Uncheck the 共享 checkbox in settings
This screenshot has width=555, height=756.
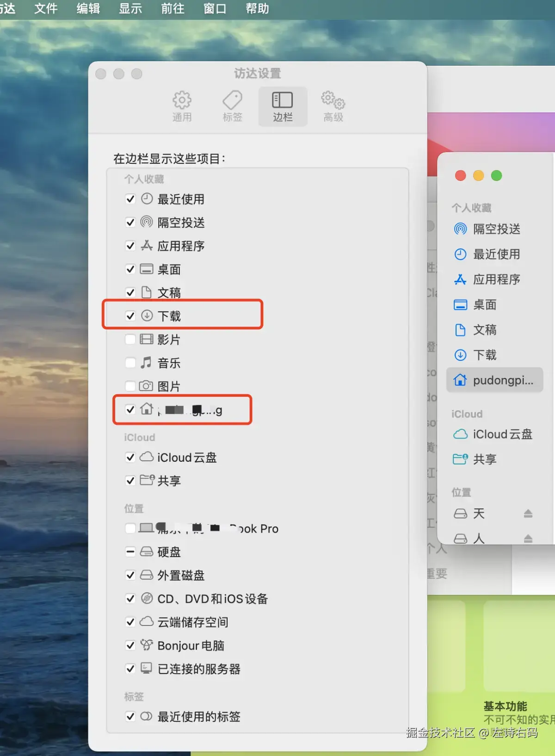(x=130, y=481)
